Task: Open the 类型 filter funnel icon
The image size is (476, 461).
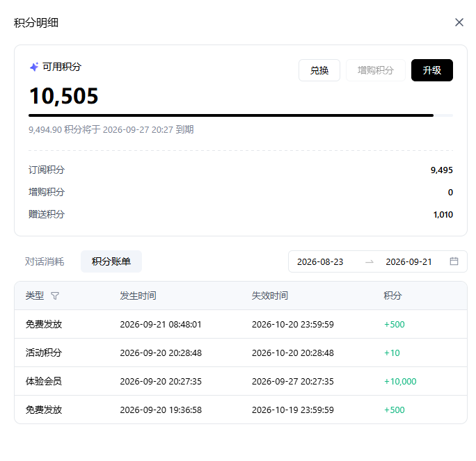Action: (x=55, y=296)
